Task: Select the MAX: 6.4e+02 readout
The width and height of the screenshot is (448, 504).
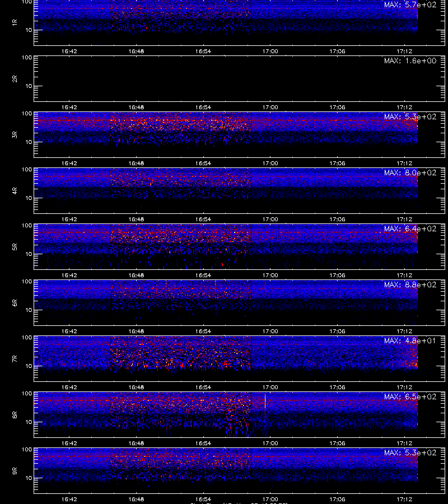Action: (410, 228)
